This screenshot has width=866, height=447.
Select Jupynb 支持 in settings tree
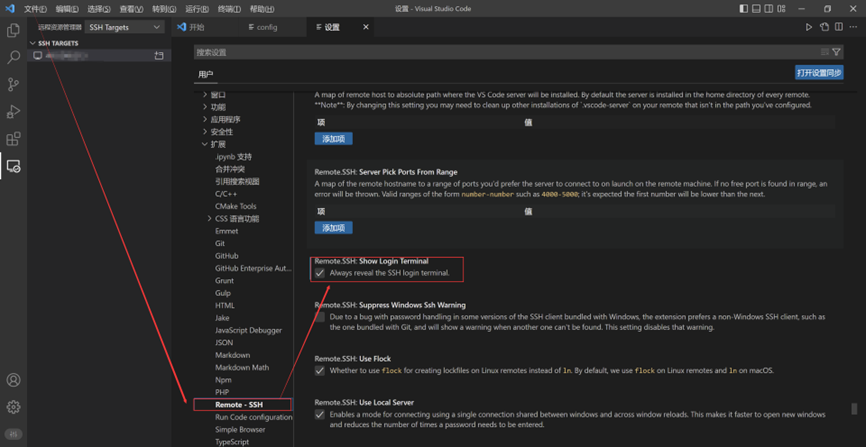(x=234, y=157)
